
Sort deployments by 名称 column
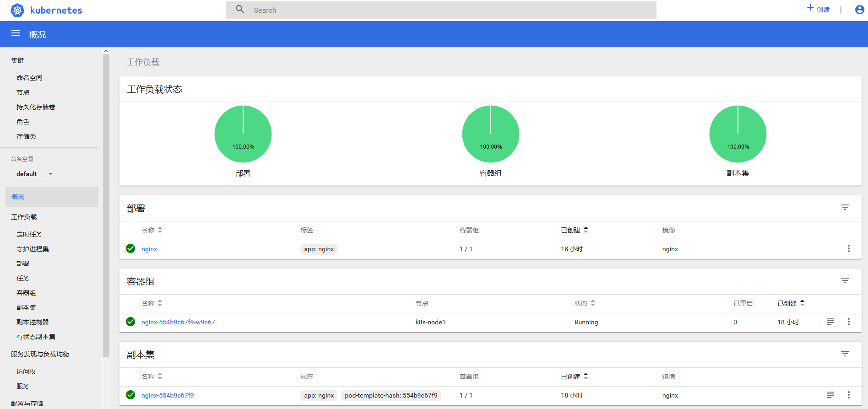point(152,230)
